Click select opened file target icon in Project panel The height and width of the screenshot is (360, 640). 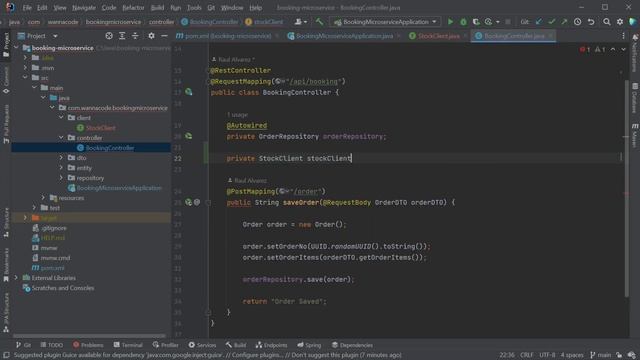pyautogui.click(x=109, y=36)
